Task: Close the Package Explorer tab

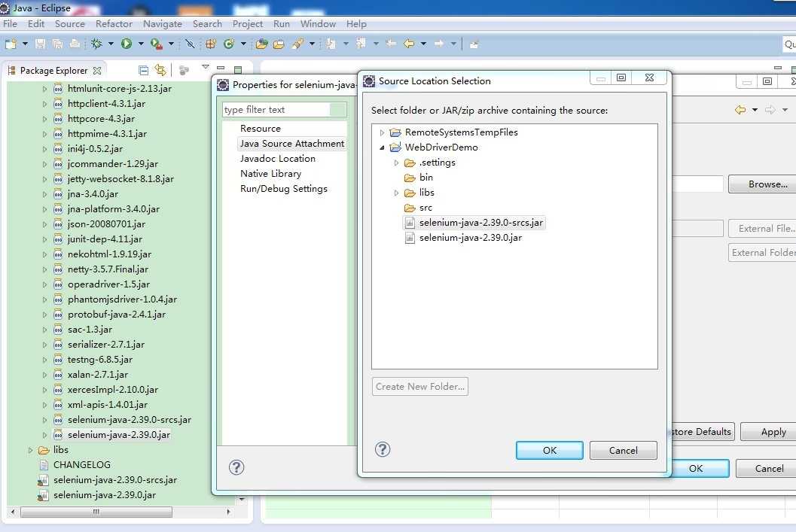Action: 97,71
